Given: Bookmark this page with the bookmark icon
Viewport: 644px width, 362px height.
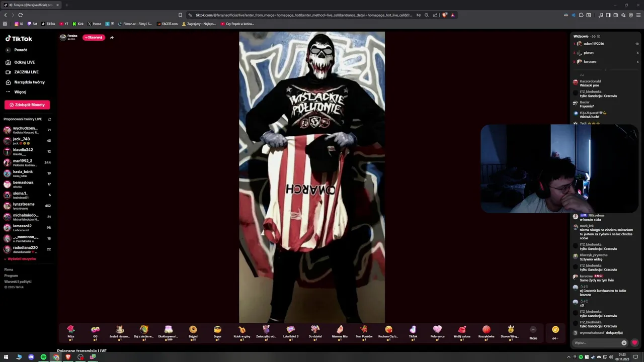Looking at the screenshot, I should (180, 15).
